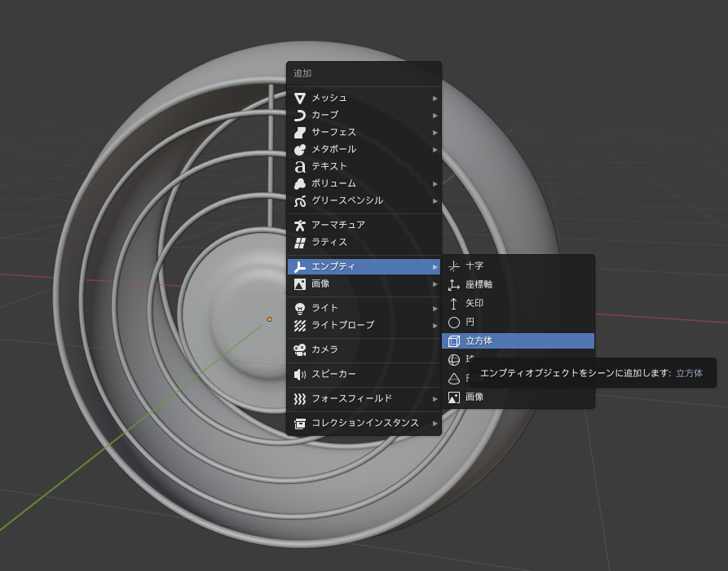Click the フォースフィールド wave icon
The image size is (728, 571).
[x=300, y=399]
